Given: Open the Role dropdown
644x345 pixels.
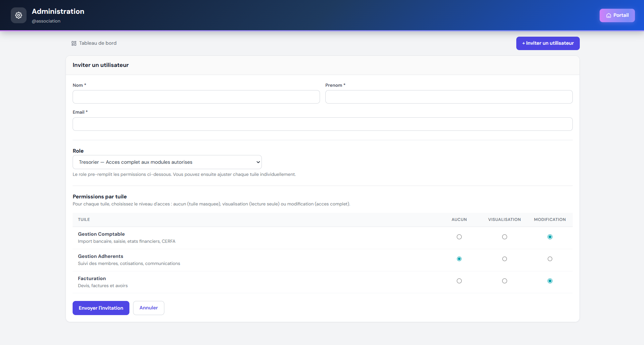Looking at the screenshot, I should pos(167,162).
